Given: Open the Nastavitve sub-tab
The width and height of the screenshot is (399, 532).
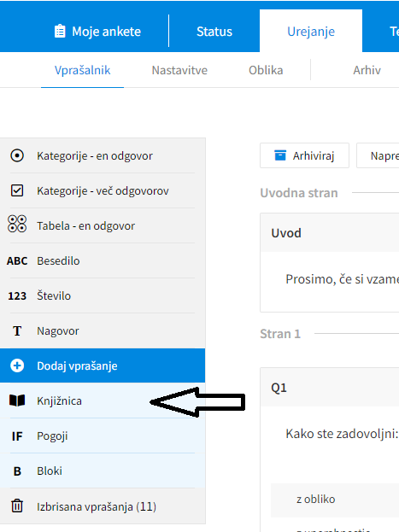Looking at the screenshot, I should 179,70.
